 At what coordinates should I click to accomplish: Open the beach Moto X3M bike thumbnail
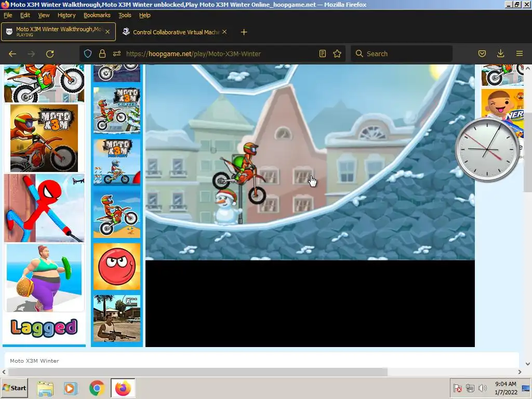[x=117, y=214]
